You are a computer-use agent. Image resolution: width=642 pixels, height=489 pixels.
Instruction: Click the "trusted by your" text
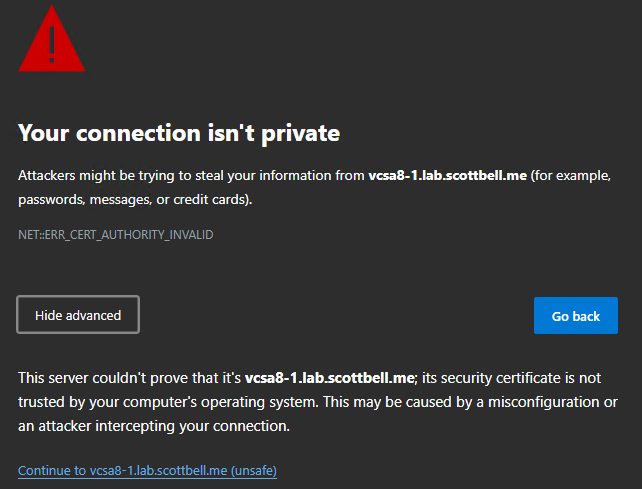[63, 402]
